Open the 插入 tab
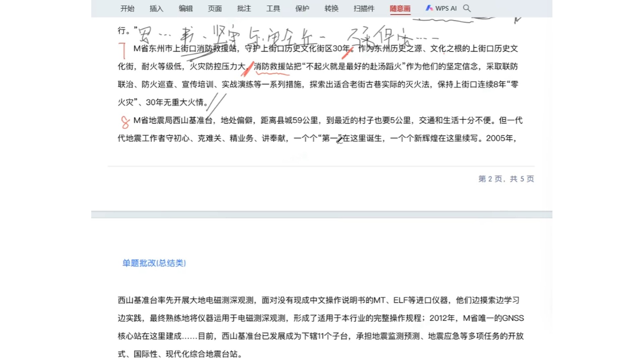 point(156,8)
